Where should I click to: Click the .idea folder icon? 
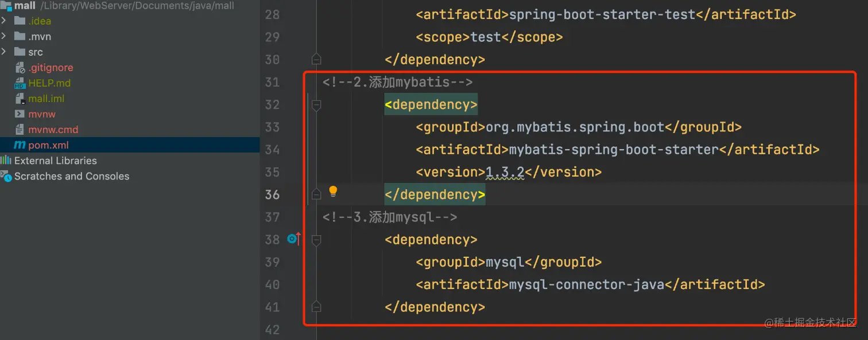20,21
